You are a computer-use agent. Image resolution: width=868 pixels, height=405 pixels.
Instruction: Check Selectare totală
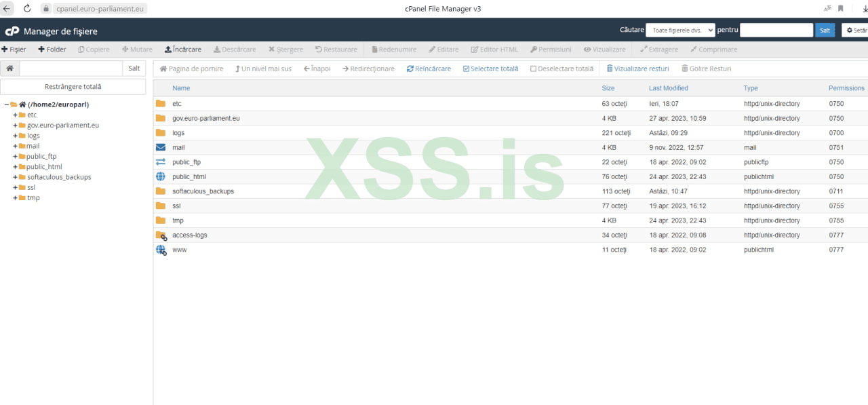tap(490, 69)
